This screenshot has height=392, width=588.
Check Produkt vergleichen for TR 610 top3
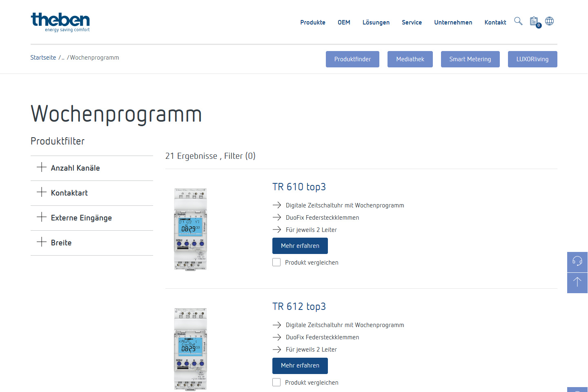pyautogui.click(x=276, y=262)
